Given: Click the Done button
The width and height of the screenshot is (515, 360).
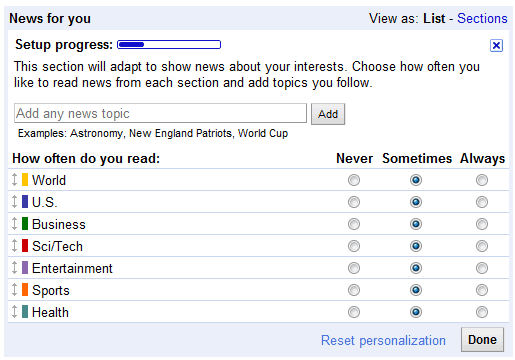Looking at the screenshot, I should (x=482, y=340).
